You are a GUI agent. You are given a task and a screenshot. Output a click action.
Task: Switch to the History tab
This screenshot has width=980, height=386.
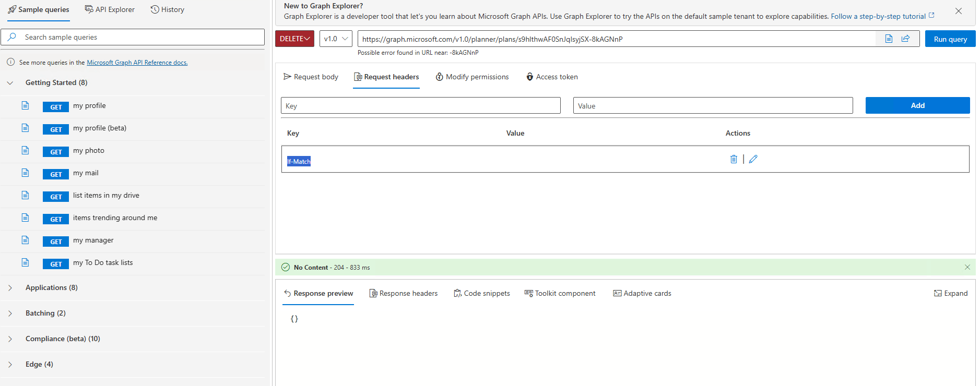click(x=168, y=9)
